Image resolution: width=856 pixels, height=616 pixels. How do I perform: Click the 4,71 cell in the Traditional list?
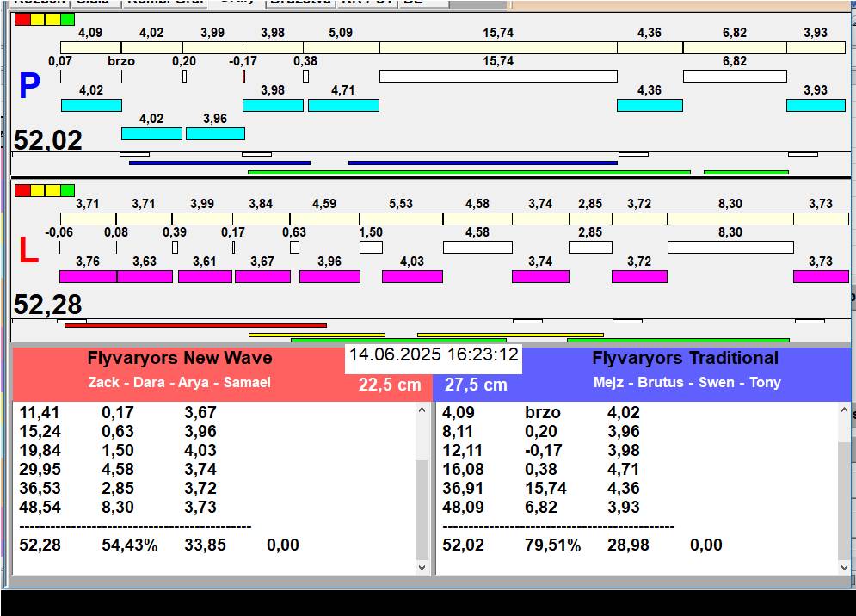[x=624, y=469]
